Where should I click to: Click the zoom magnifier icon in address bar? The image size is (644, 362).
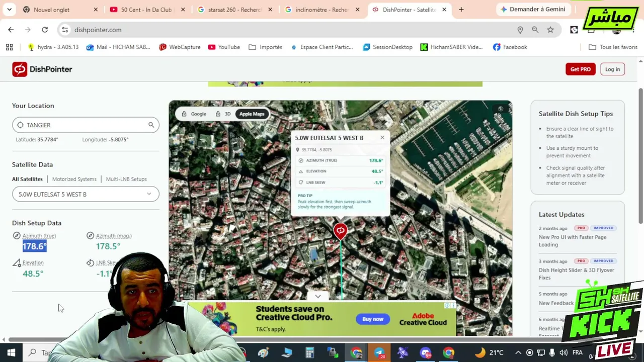point(535,30)
